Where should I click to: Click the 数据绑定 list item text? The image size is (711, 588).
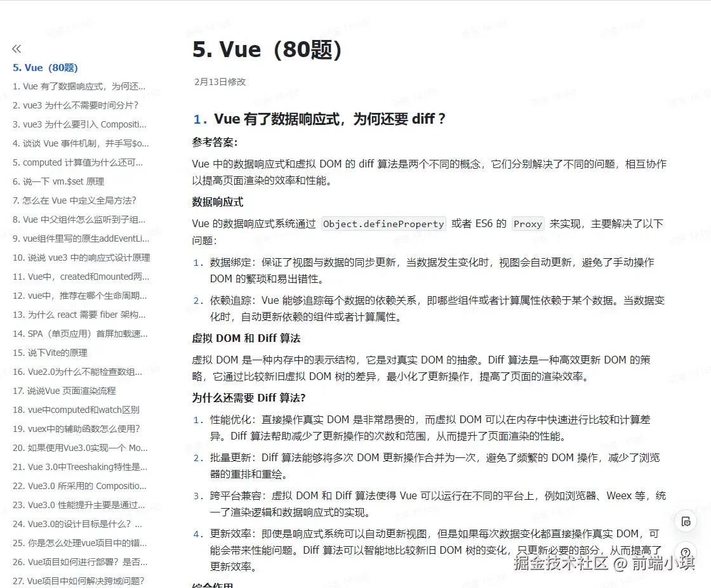point(432,270)
